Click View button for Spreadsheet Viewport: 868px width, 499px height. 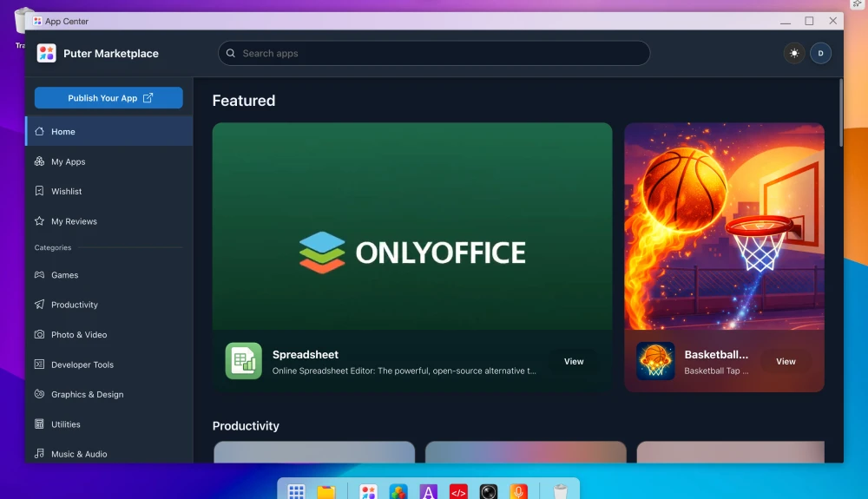click(574, 361)
